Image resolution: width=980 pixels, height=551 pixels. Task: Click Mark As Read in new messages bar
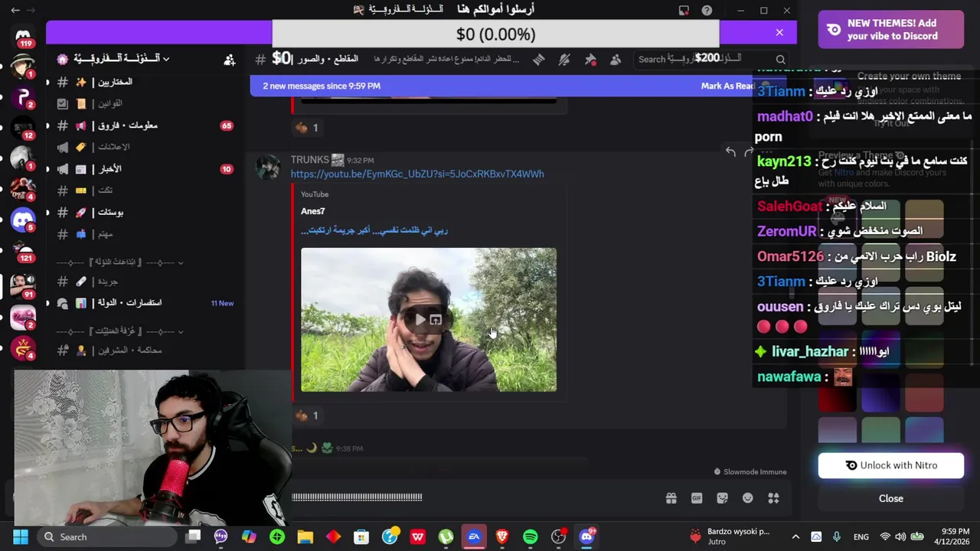(x=727, y=86)
